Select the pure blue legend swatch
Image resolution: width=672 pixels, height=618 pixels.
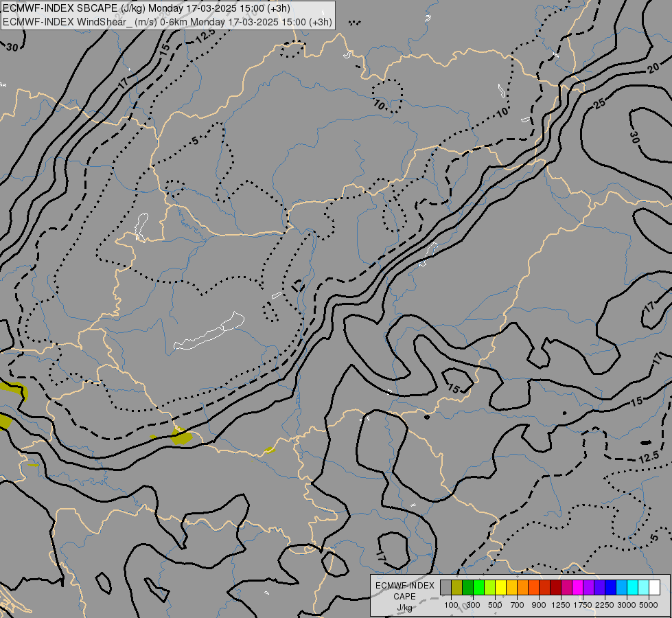(x=610, y=587)
